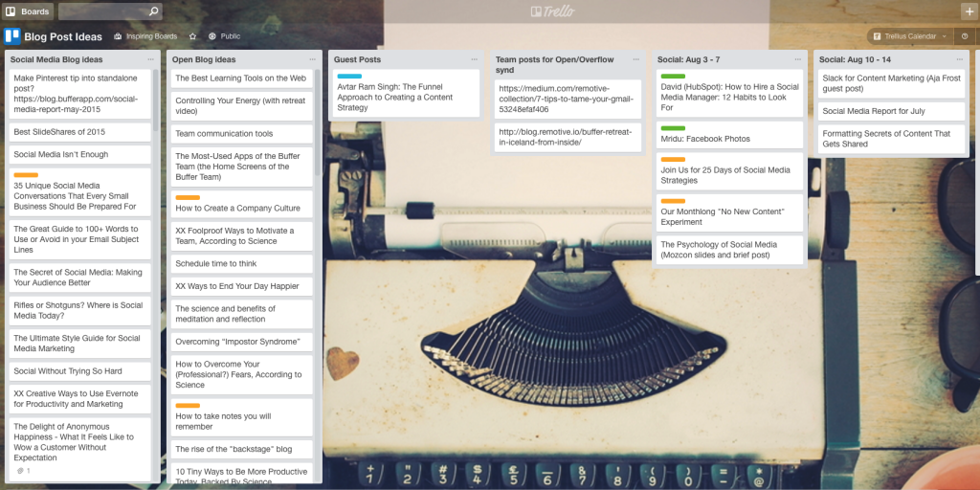This screenshot has width=980, height=490.
Task: Open the Formatting Secrets of Content card
Action: (x=892, y=139)
